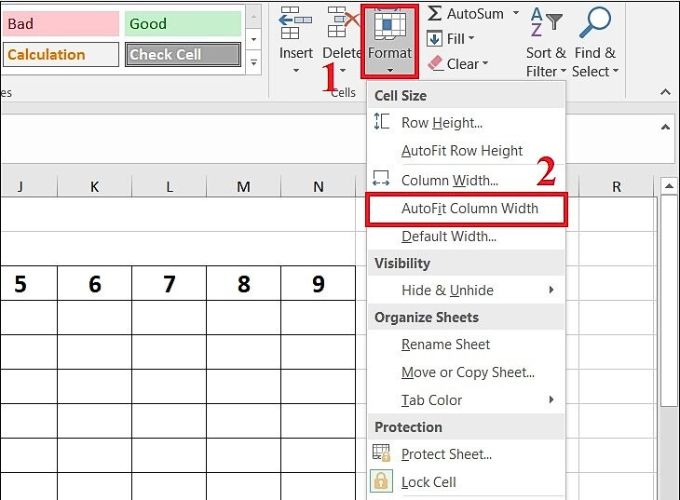Apply the Check Cell style

tap(183, 54)
